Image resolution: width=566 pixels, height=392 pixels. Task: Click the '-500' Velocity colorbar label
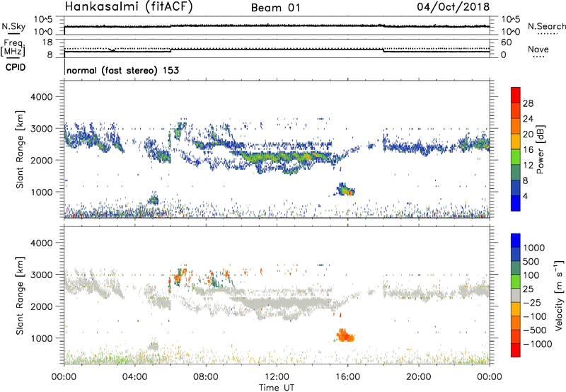[535, 330]
